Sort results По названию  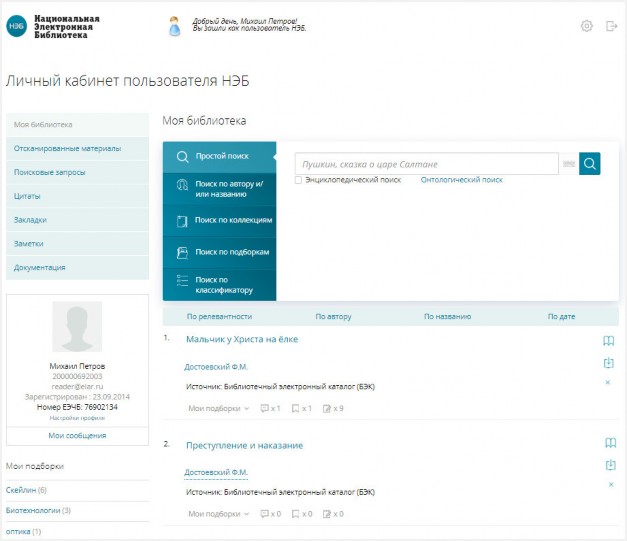click(x=447, y=317)
